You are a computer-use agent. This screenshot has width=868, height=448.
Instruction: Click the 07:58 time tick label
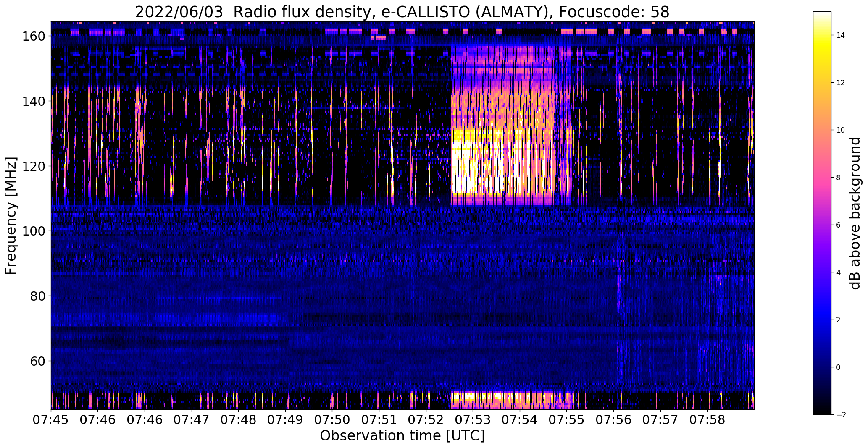coord(708,420)
